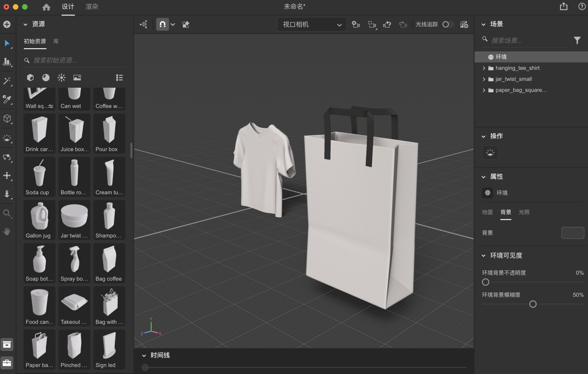
Task: Toggle environment background opacity slider
Action: (486, 281)
